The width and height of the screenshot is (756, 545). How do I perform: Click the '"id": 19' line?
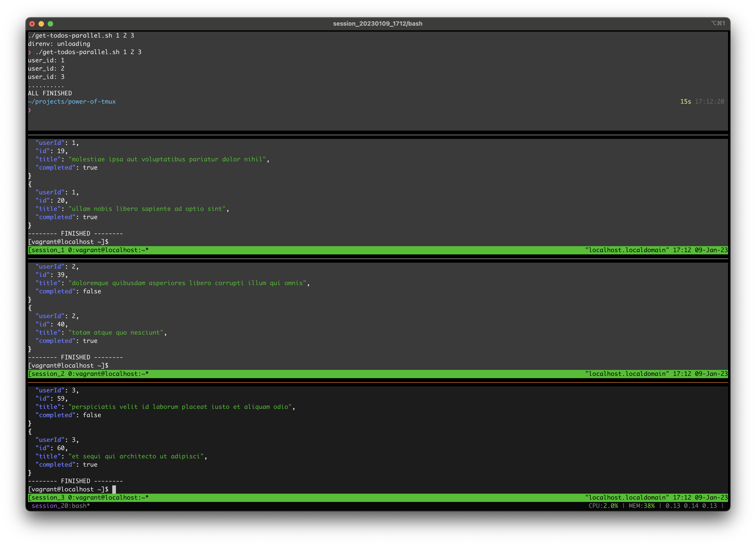pyautogui.click(x=52, y=151)
